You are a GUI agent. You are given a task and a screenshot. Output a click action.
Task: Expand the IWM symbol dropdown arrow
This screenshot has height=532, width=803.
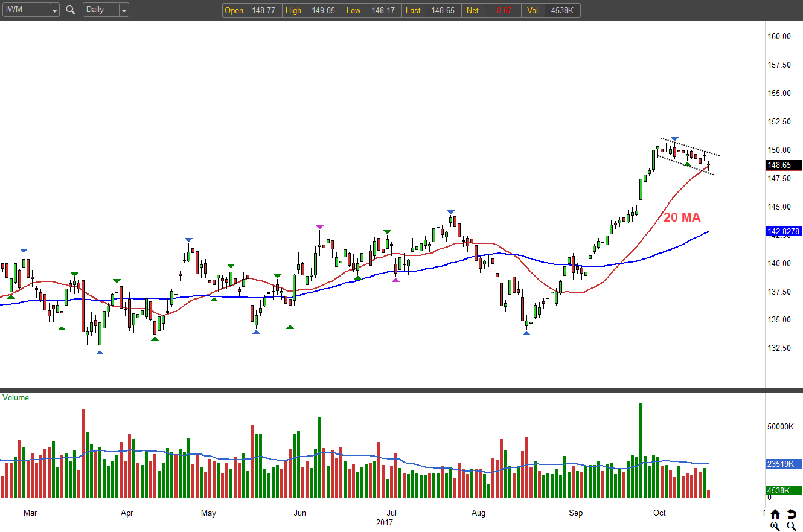pyautogui.click(x=54, y=10)
